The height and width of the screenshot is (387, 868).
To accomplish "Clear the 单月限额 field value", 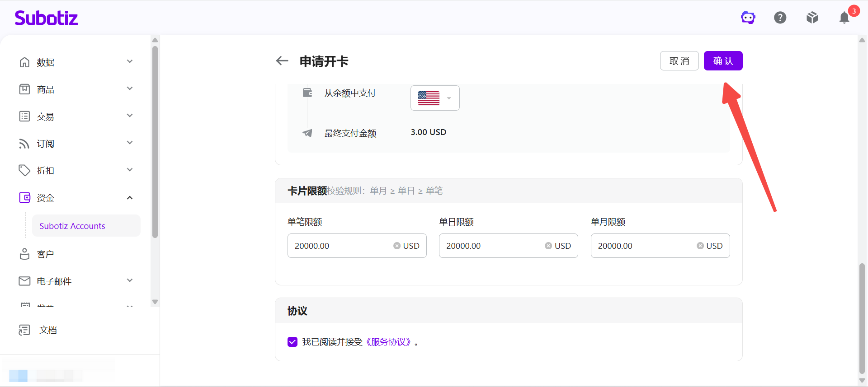I will coord(700,246).
